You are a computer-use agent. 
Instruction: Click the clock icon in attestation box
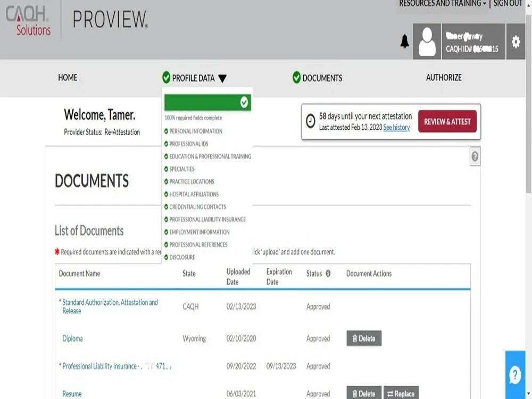[x=311, y=121]
